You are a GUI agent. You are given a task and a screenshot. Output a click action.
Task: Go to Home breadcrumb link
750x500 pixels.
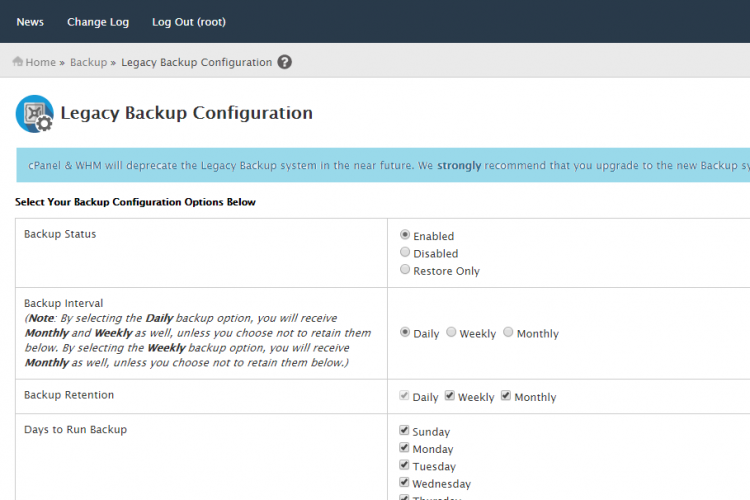click(x=41, y=62)
